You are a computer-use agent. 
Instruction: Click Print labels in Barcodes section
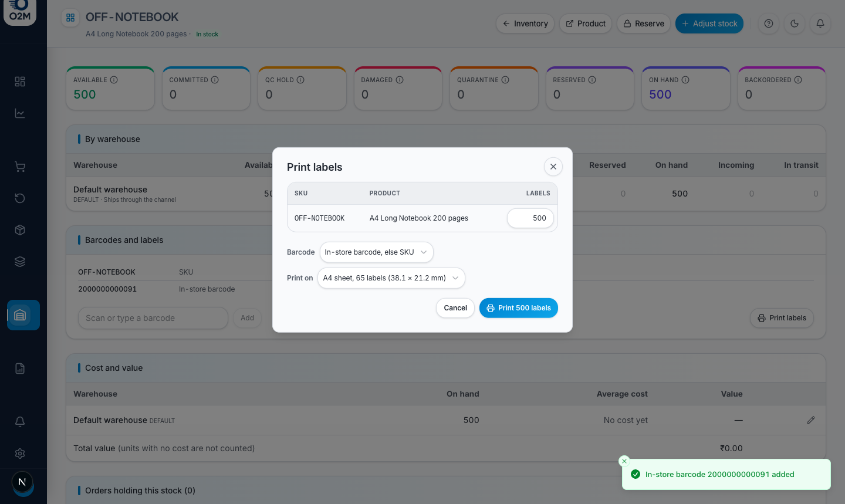[782, 318]
